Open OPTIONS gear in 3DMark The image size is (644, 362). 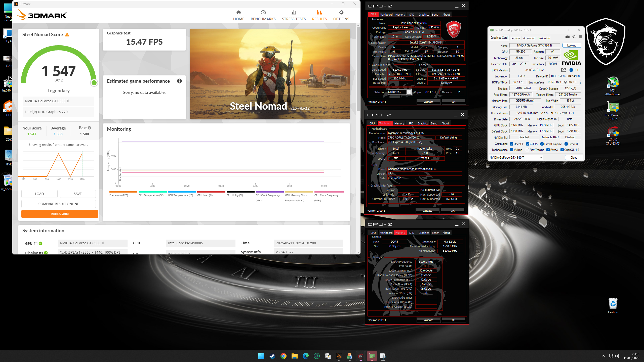pos(341,15)
